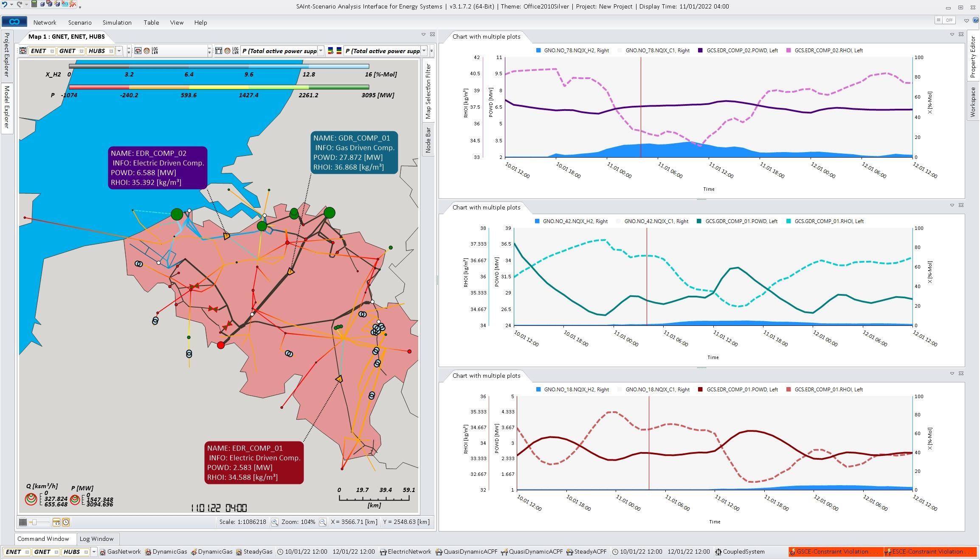Remove the HUBS tag from map toolbar
The image size is (980, 560).
(x=111, y=51)
